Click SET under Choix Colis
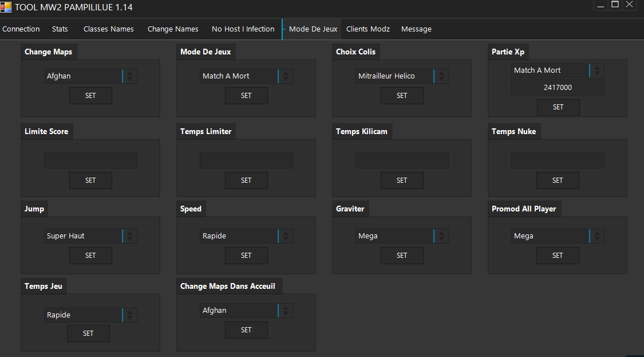 tap(402, 96)
